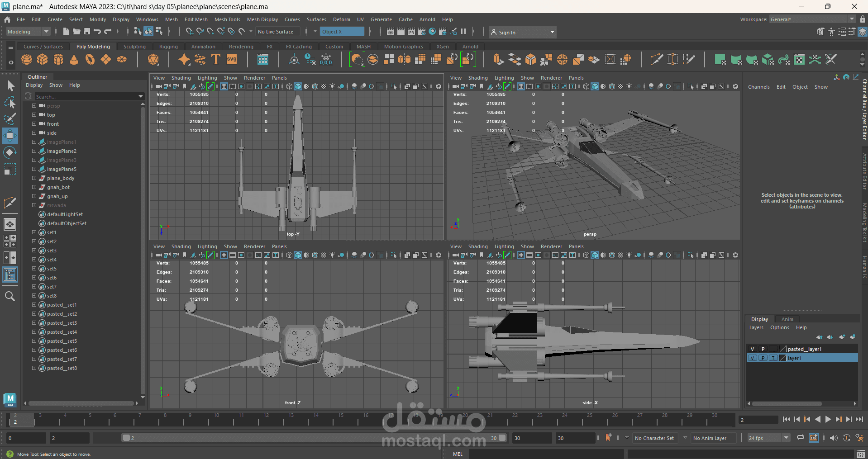Select the Scale tool in the toolbox
Viewport: 868px width, 459px height.
[x=10, y=169]
